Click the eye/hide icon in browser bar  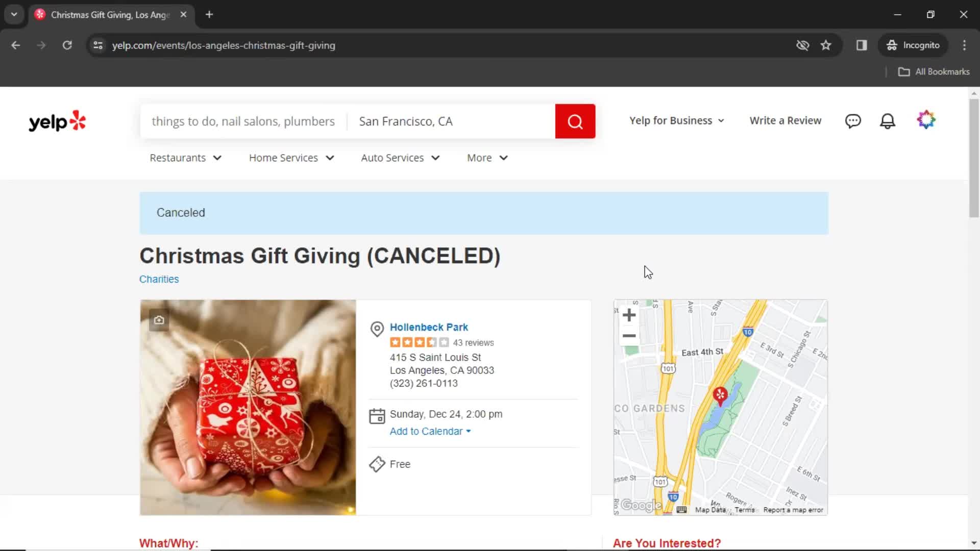coord(802,45)
